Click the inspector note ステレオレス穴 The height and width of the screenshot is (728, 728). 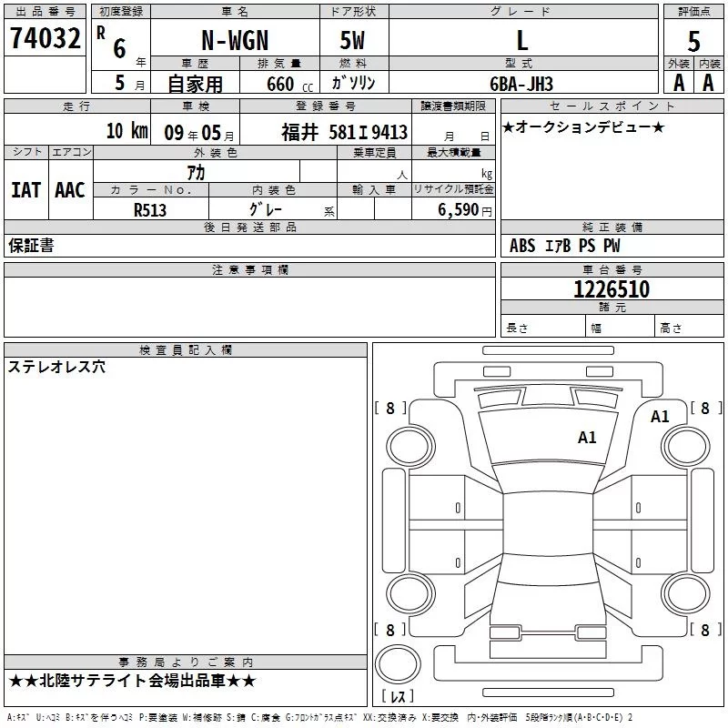pos(56,368)
